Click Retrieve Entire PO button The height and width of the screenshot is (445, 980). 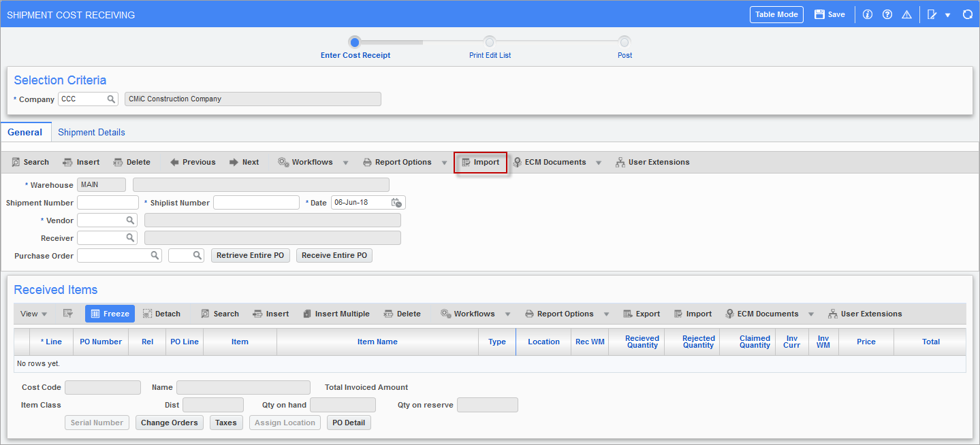click(250, 255)
